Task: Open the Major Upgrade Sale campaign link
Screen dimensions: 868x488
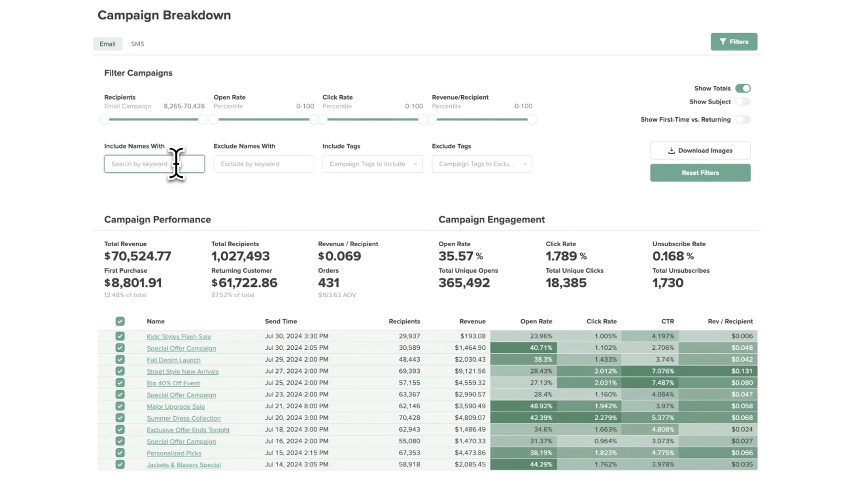Action: tap(175, 407)
